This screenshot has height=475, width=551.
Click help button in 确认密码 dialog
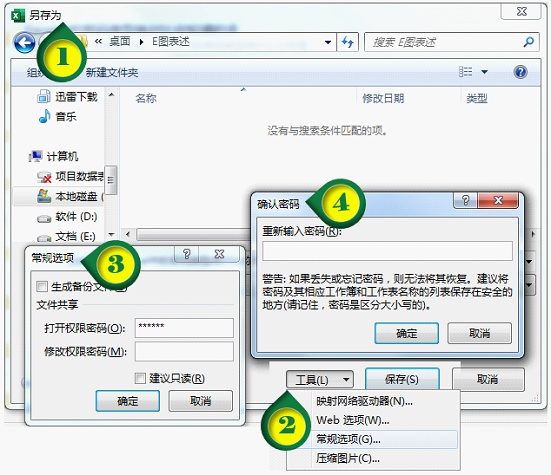465,201
